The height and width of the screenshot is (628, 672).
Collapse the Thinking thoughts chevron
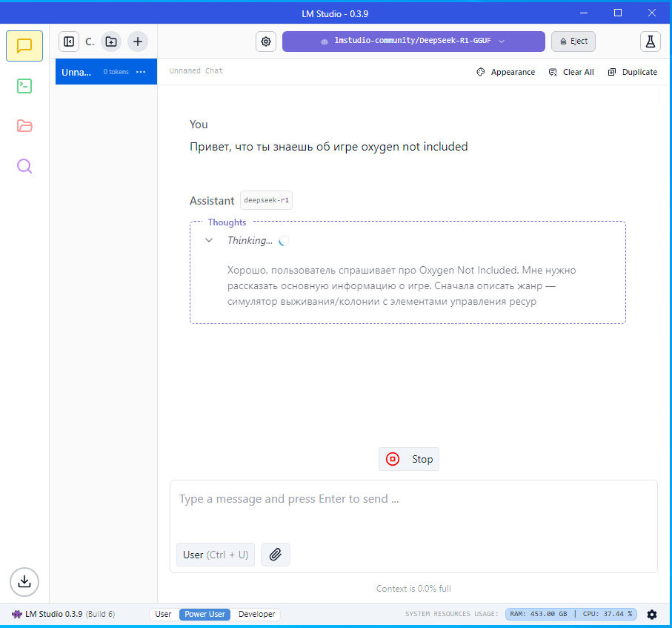(209, 240)
